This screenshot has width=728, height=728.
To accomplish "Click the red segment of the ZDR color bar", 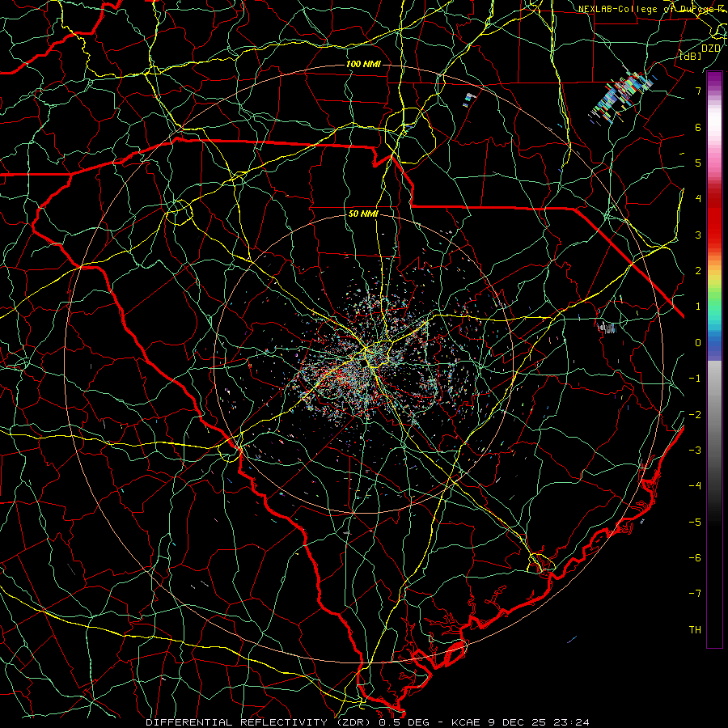I will pos(714,218).
